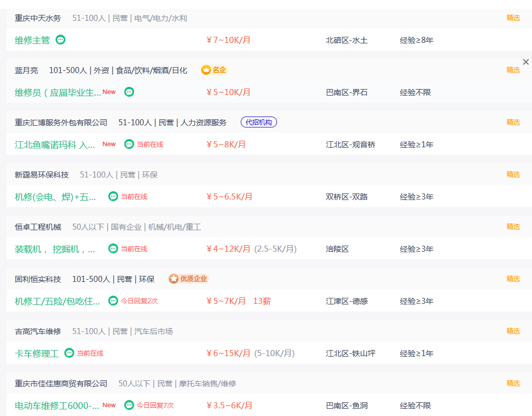Click 13薪 label on 机修工 row
Image resolution: width=532 pixels, height=416 pixels.
[x=262, y=301]
